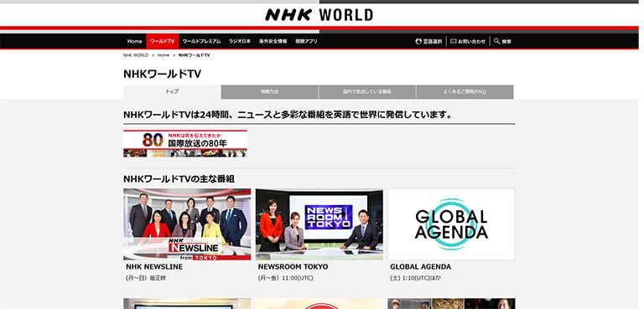Open the ワールドプレミアム menu item
The width and height of the screenshot is (644, 309).
pyautogui.click(x=201, y=41)
